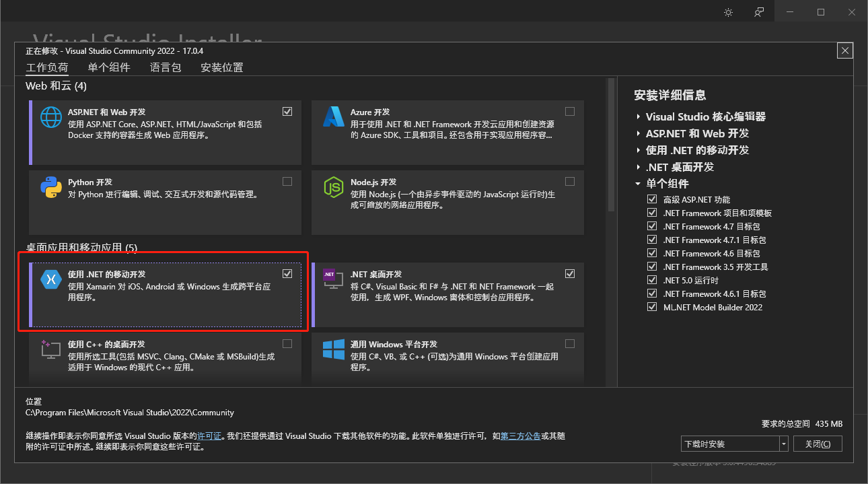Uncheck the ASP.NET 和 Web 开发 workload
Screen dimensions: 868x484
pyautogui.click(x=287, y=111)
